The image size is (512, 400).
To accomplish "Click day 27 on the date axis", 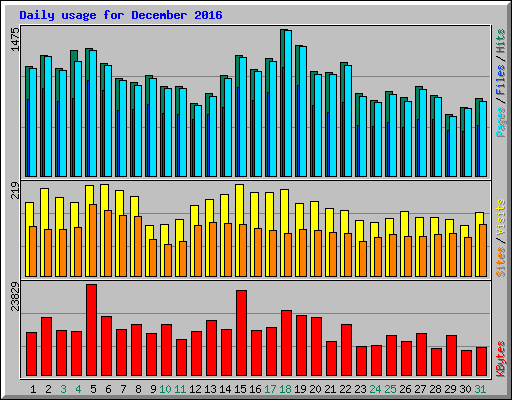I will click(420, 389).
